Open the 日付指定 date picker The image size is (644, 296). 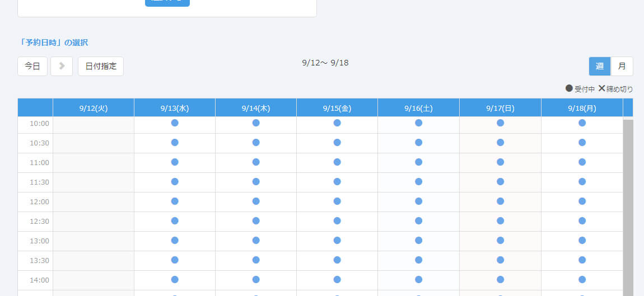(x=101, y=66)
